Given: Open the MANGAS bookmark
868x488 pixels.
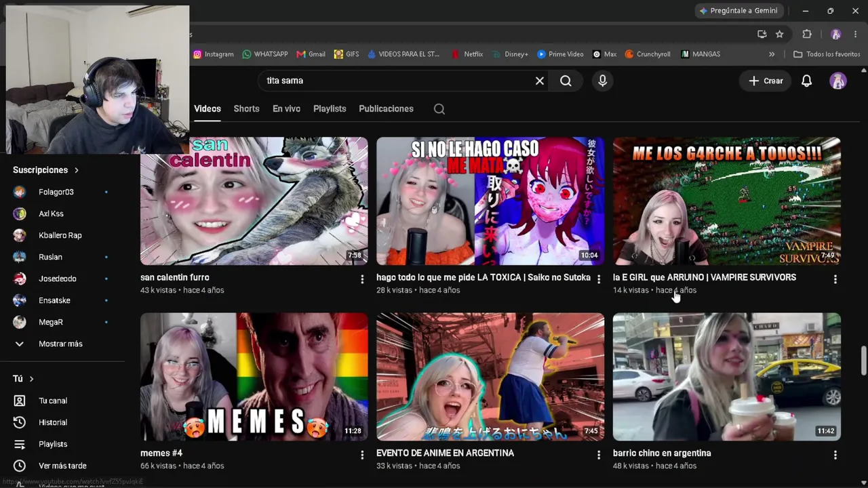Looking at the screenshot, I should (x=701, y=54).
